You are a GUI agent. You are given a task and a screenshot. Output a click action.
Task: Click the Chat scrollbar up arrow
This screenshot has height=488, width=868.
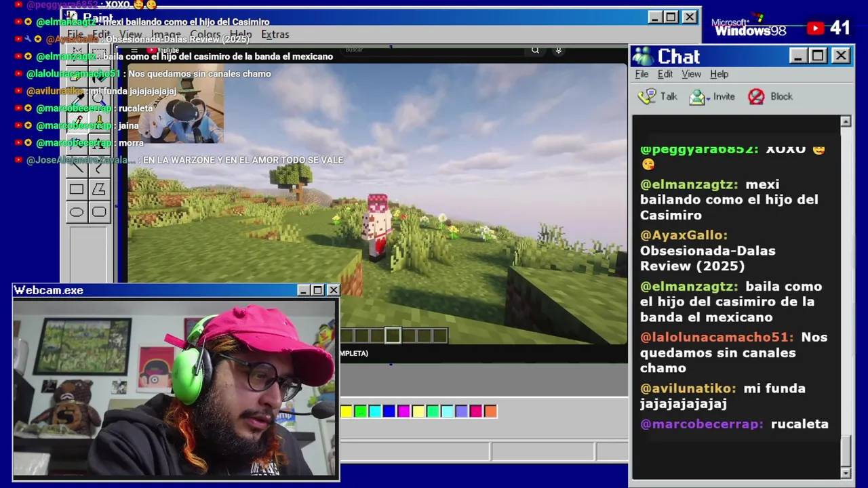pos(846,121)
